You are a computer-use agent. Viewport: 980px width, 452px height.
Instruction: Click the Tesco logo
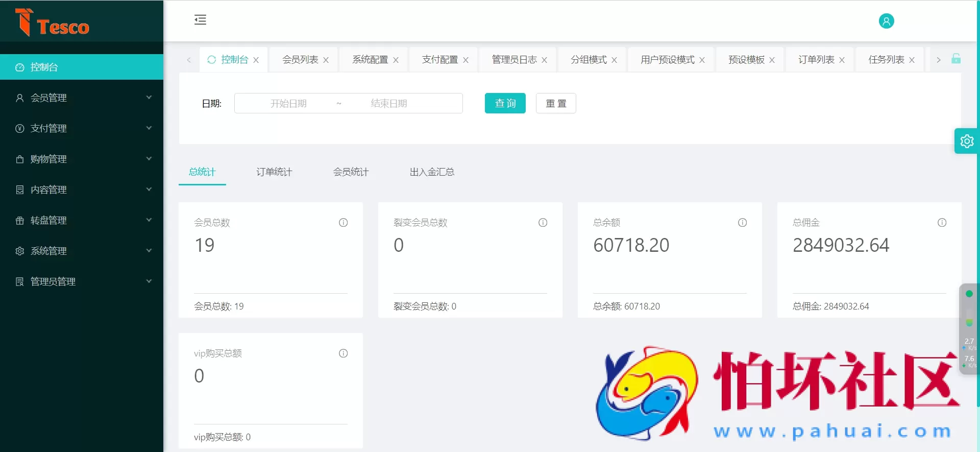52,22
